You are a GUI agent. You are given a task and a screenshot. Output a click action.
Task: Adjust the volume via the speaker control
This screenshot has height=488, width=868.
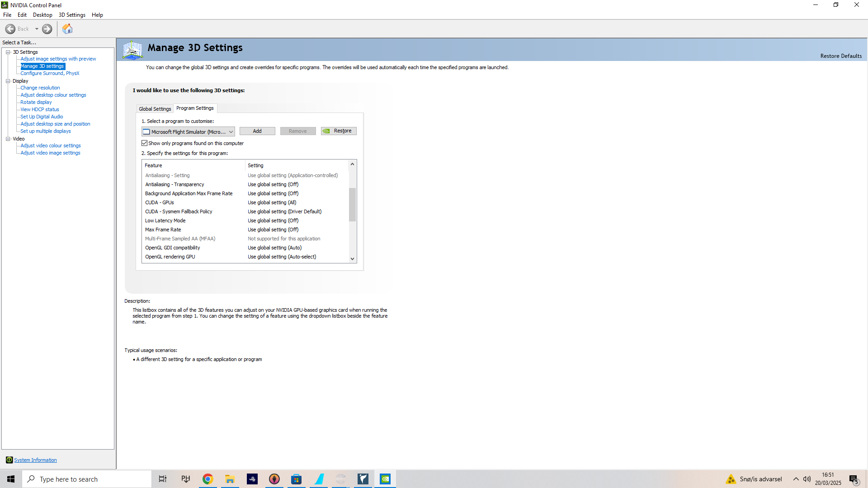pyautogui.click(x=807, y=479)
